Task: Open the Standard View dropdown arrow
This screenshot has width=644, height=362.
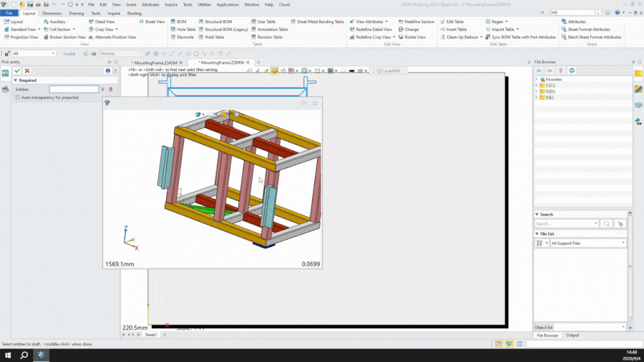Action: coord(39,29)
